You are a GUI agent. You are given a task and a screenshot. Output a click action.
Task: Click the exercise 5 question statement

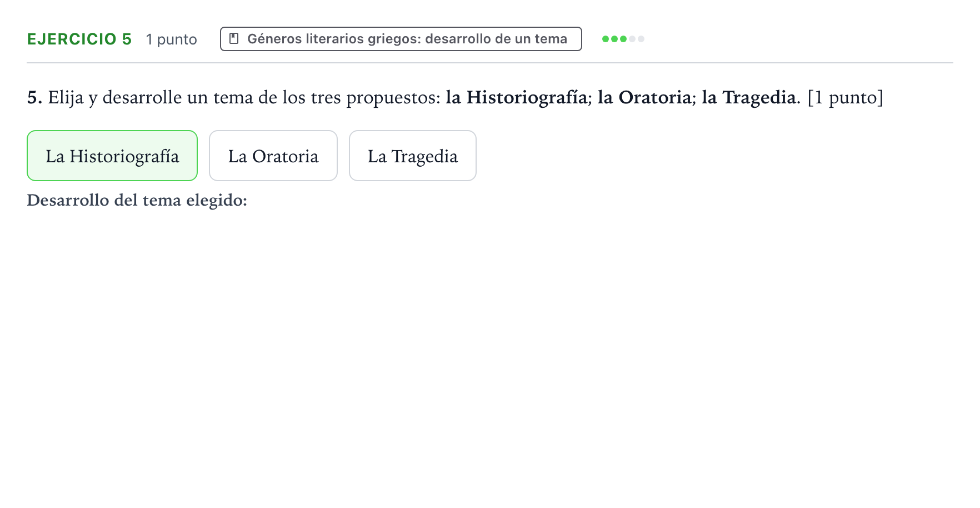pos(455,97)
